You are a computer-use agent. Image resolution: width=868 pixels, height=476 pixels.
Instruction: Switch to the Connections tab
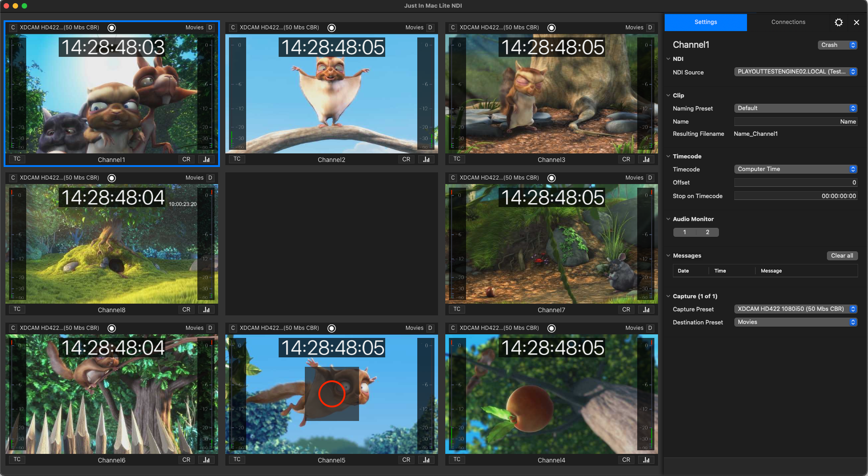(x=788, y=22)
